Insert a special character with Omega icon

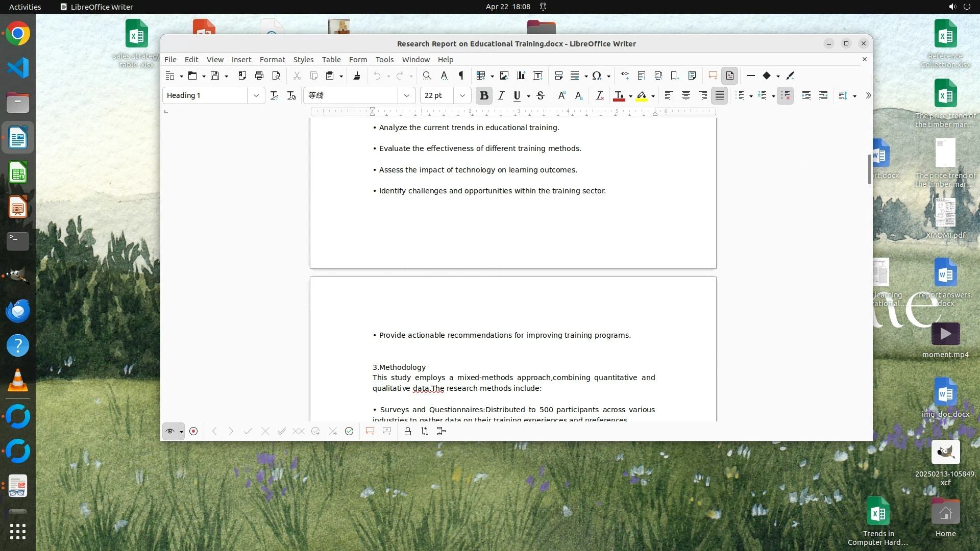597,76
